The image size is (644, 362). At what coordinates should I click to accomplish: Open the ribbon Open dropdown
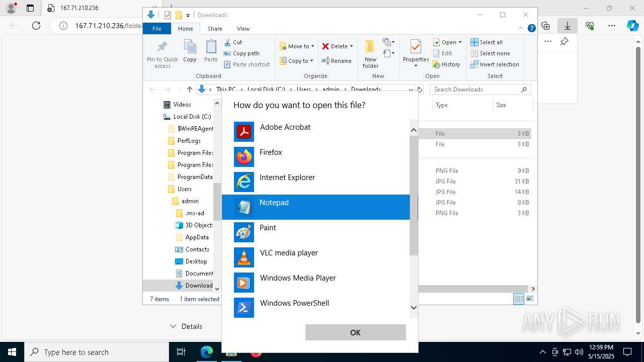(x=447, y=42)
